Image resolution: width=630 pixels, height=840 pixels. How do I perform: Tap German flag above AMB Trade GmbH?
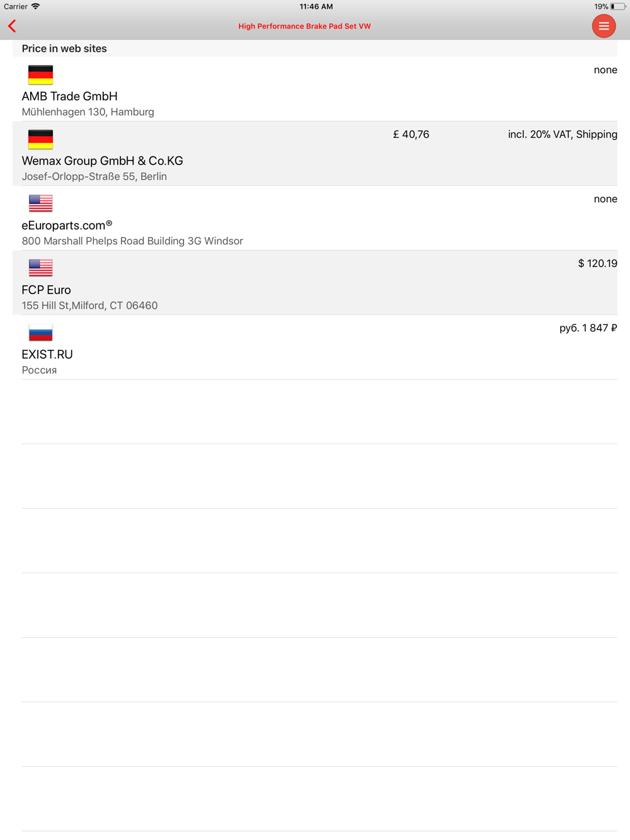pos(40,75)
